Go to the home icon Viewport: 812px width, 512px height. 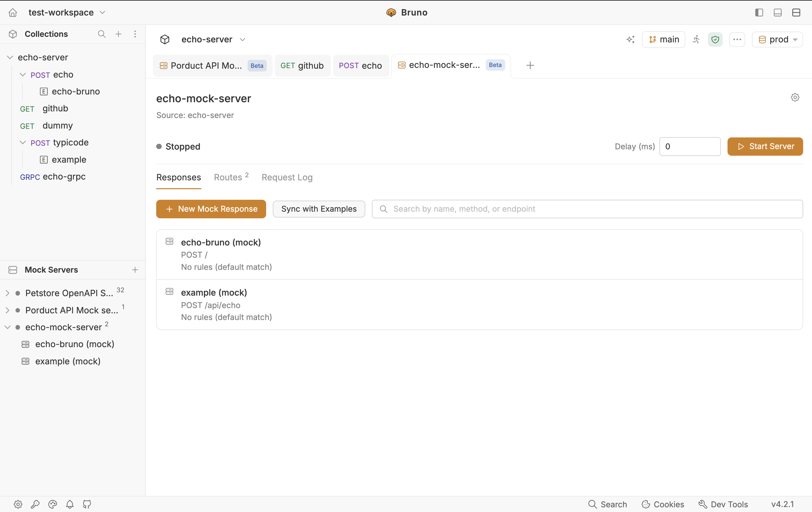(13, 12)
